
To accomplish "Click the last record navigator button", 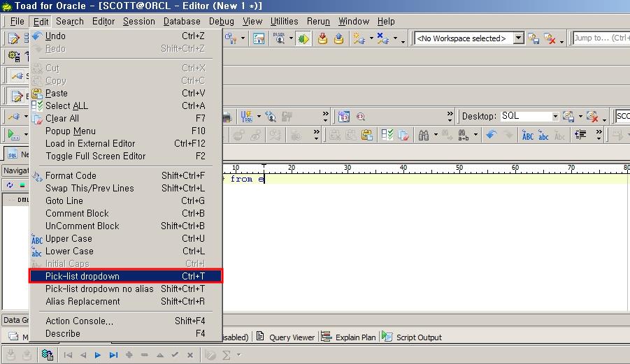I will click(x=113, y=355).
